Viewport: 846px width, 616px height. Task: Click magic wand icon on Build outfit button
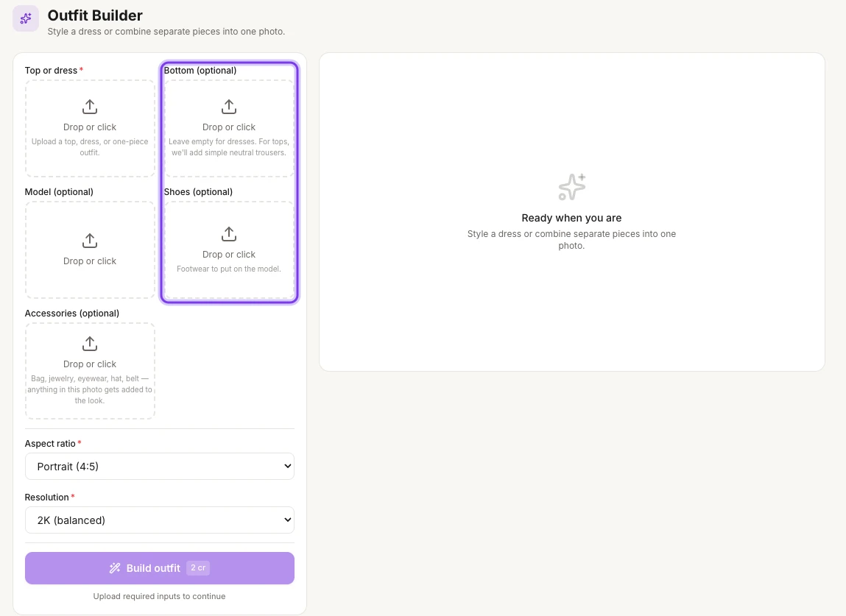tap(115, 568)
